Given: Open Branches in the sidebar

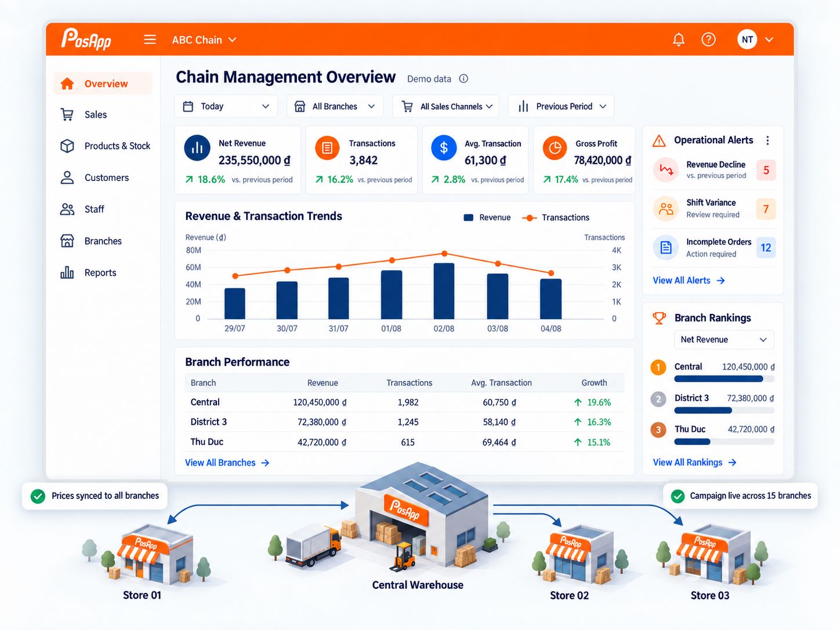Looking at the screenshot, I should pyautogui.click(x=103, y=241).
